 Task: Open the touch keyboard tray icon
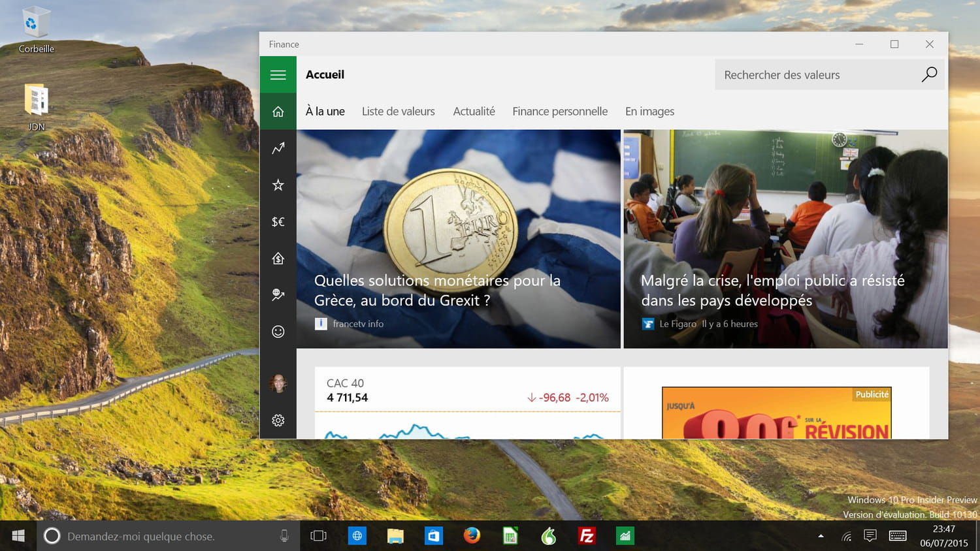[x=898, y=536]
